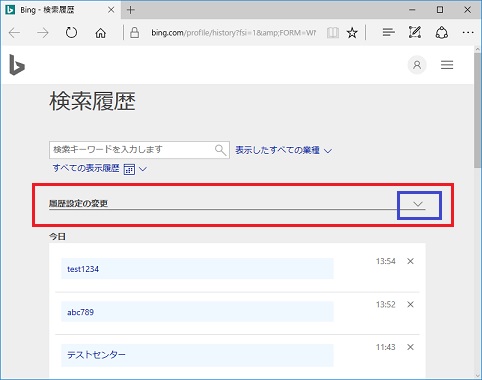Viewport: 482px width, 380px height.
Task: Click the Bing logo
Action: pos(17,65)
